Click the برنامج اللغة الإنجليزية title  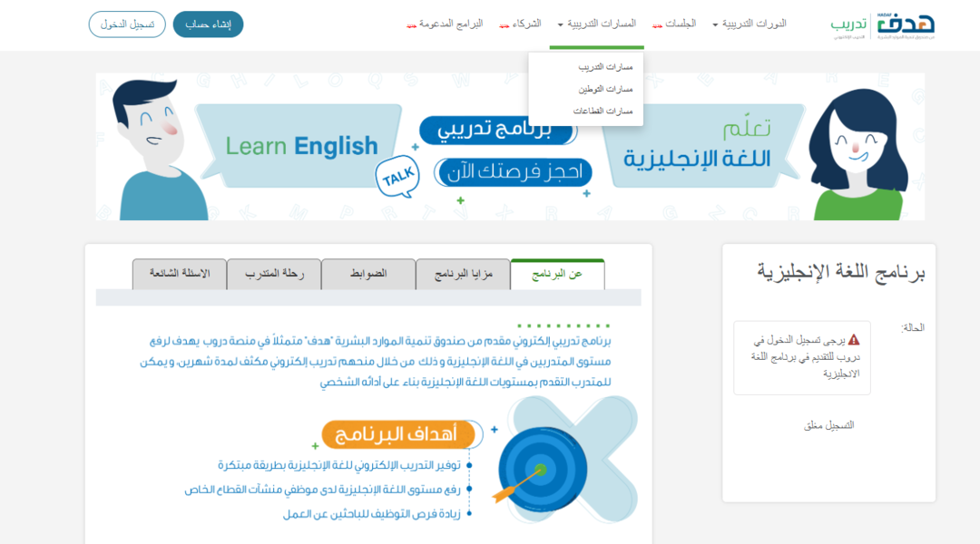[840, 272]
